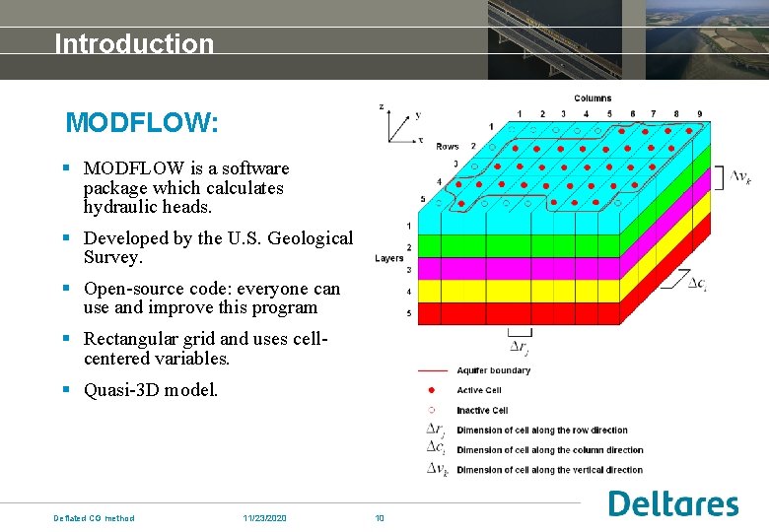Click the Rows label beside the grid

point(447,147)
